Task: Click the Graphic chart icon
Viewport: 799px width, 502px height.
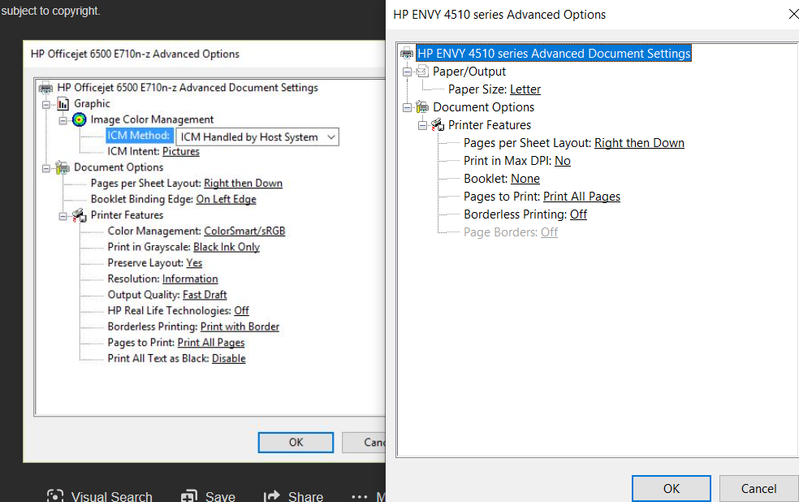Action: [x=63, y=104]
